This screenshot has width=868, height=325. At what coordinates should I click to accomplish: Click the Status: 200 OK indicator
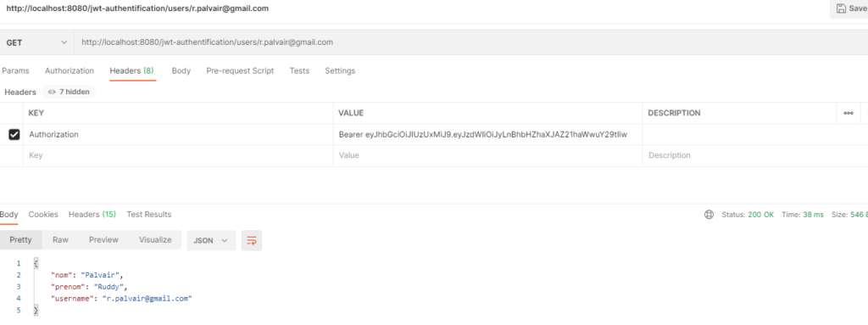tap(748, 215)
